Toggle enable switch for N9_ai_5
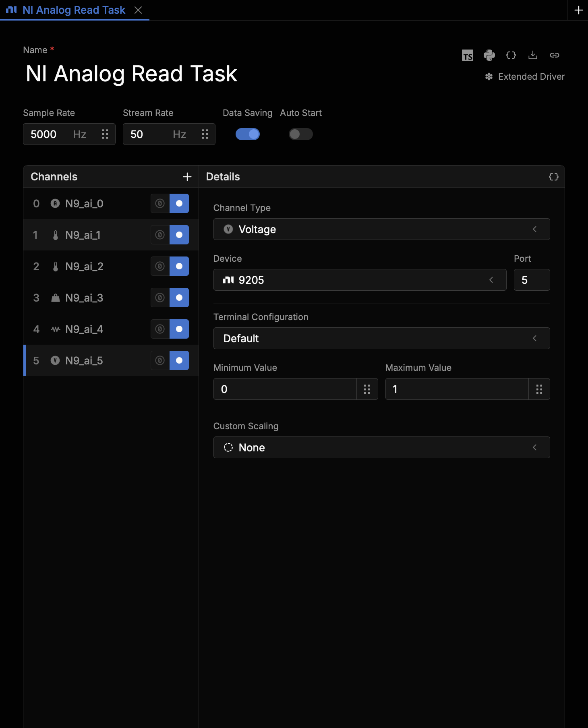The height and width of the screenshot is (728, 588). tap(179, 360)
